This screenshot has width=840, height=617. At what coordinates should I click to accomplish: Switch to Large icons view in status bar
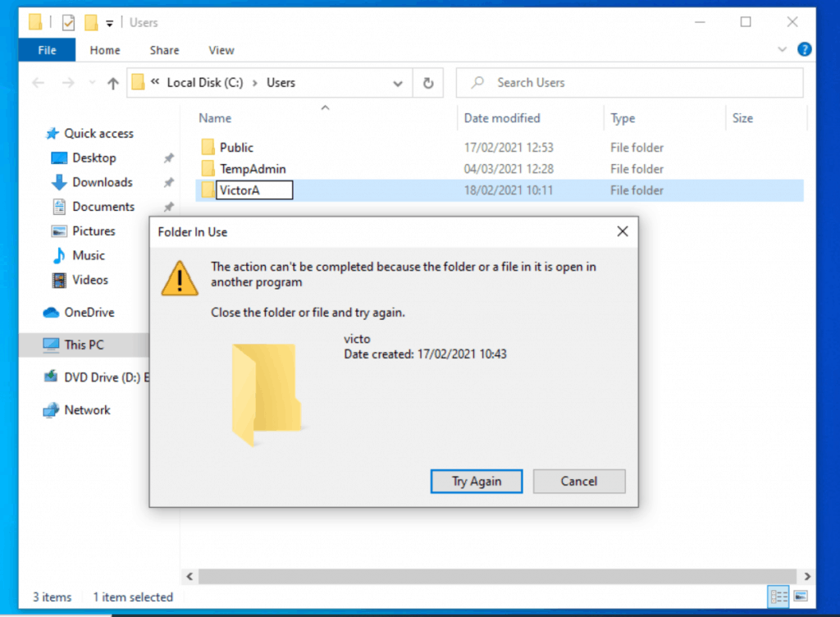tap(801, 596)
